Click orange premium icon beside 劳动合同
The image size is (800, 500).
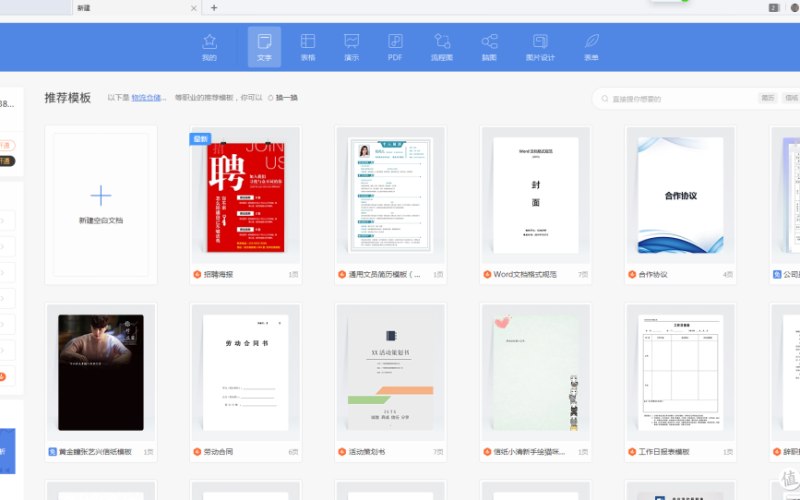tap(197, 452)
